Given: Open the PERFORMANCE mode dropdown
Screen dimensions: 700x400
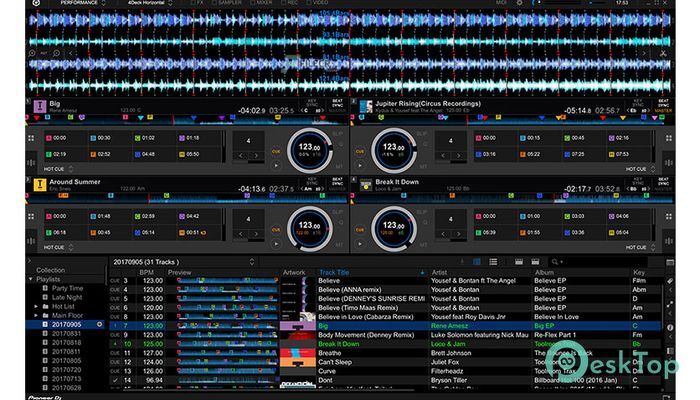Looking at the screenshot, I should [83, 3].
